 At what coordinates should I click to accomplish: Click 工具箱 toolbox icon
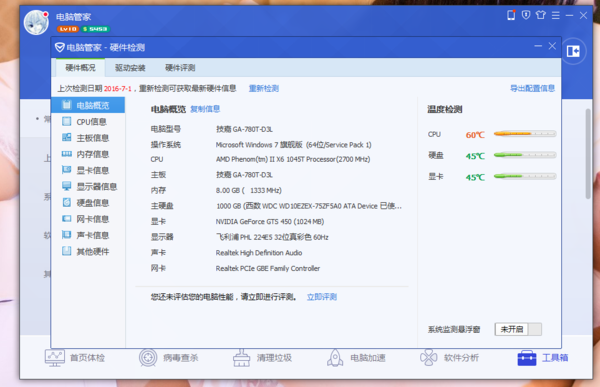click(x=527, y=358)
